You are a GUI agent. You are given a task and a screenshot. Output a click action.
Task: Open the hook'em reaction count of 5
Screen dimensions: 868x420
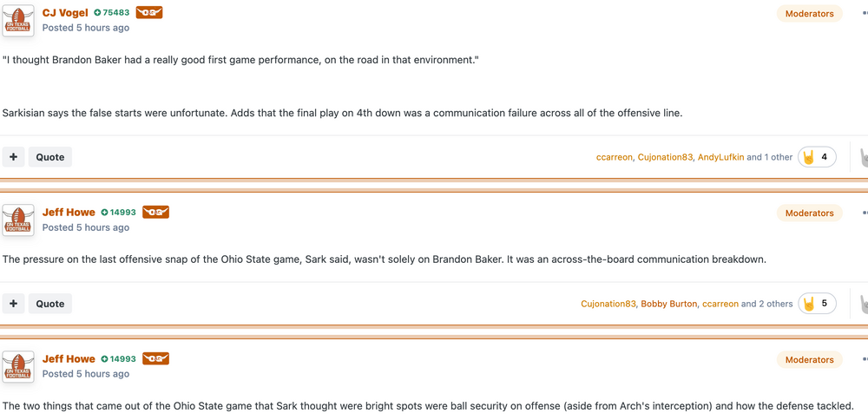(817, 304)
